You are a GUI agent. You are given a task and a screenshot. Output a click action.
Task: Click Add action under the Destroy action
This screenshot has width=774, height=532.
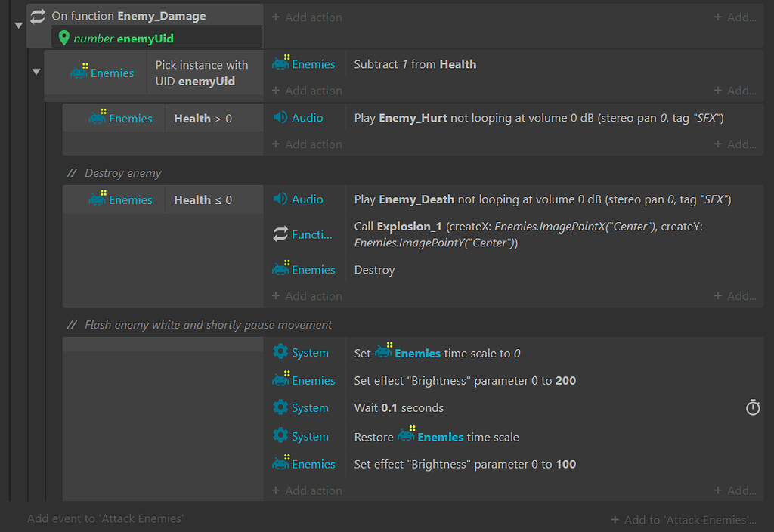pyautogui.click(x=307, y=295)
